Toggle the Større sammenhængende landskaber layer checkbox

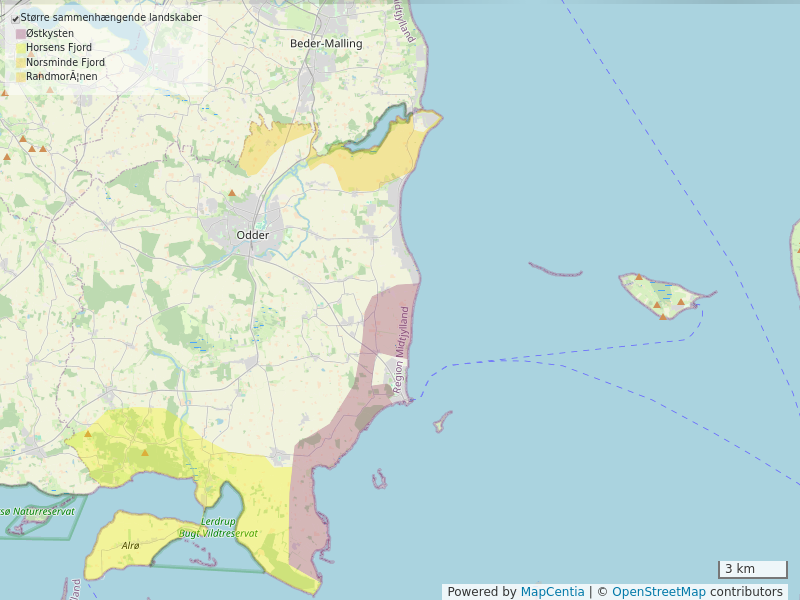click(x=15, y=18)
